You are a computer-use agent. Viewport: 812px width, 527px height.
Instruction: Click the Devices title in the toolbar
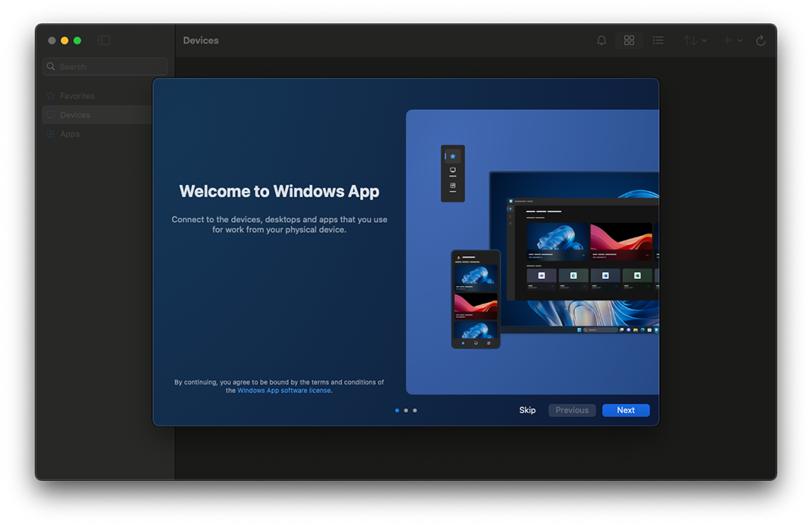pyautogui.click(x=201, y=40)
